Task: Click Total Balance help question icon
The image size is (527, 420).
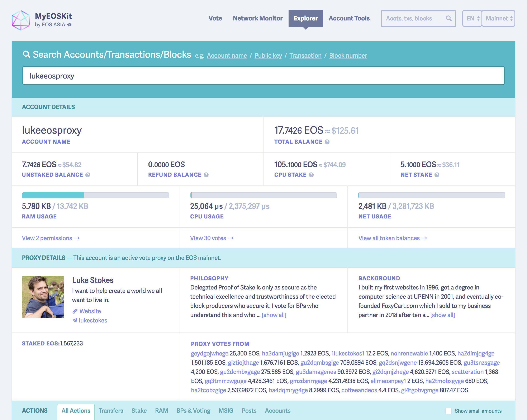Action: point(327,142)
